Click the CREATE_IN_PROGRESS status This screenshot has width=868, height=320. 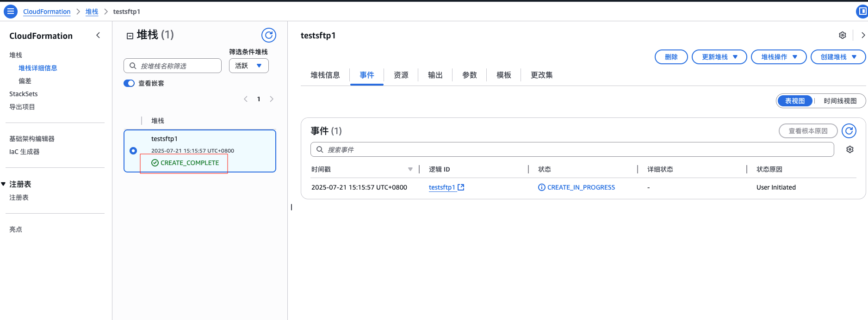pyautogui.click(x=577, y=187)
